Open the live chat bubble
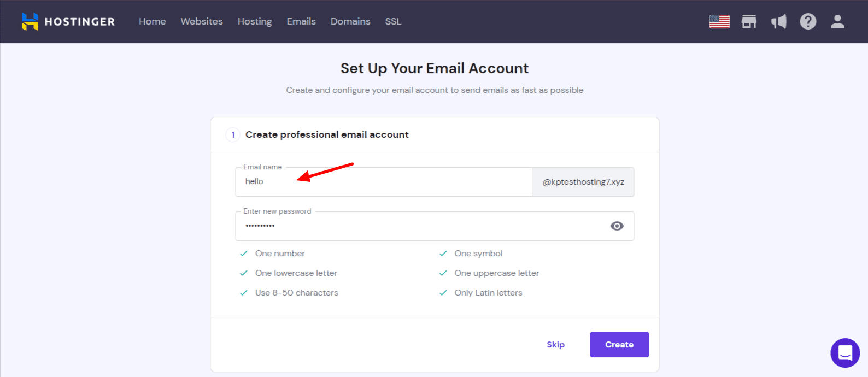Screen dimensions: 868x377 (x=845, y=353)
